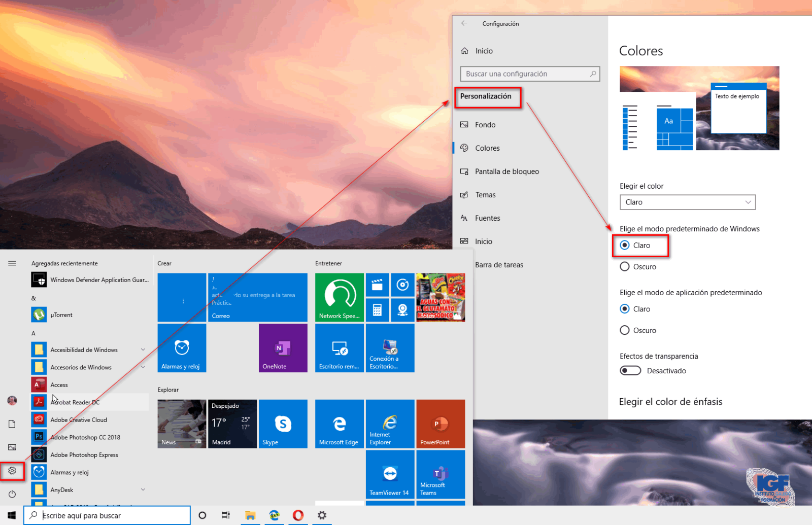Open Alarmas y reloj tile
The image size is (812, 525).
pyautogui.click(x=182, y=348)
